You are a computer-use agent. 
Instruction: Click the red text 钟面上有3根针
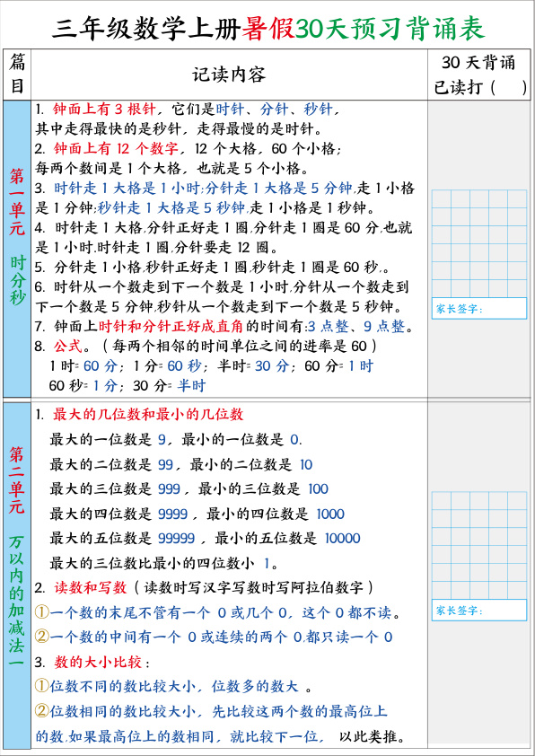coord(104,110)
